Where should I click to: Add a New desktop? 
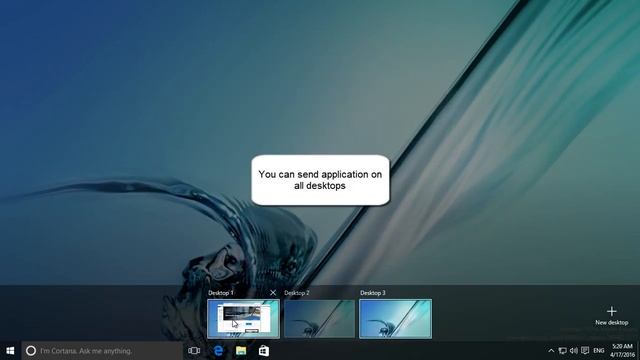point(611,316)
